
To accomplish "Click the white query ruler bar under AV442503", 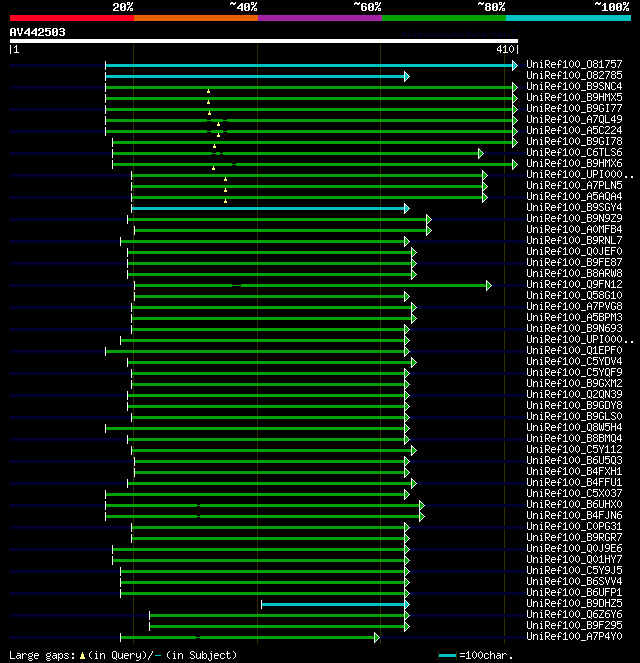I will [x=264, y=41].
